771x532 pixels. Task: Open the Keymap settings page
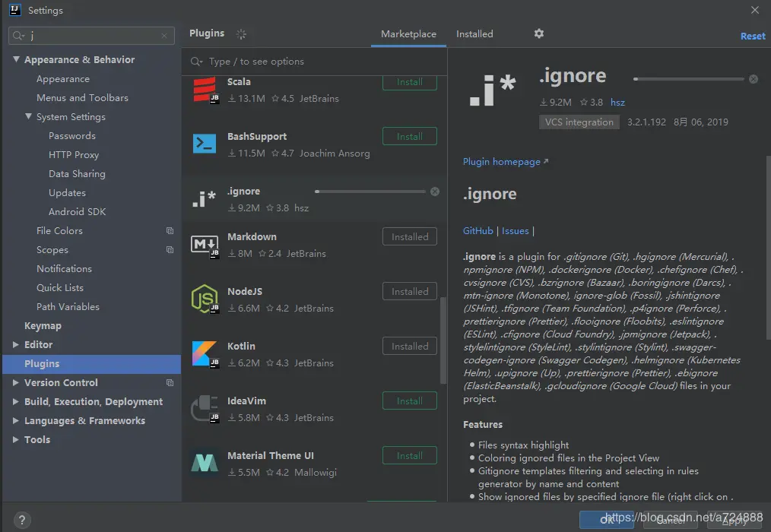click(43, 325)
